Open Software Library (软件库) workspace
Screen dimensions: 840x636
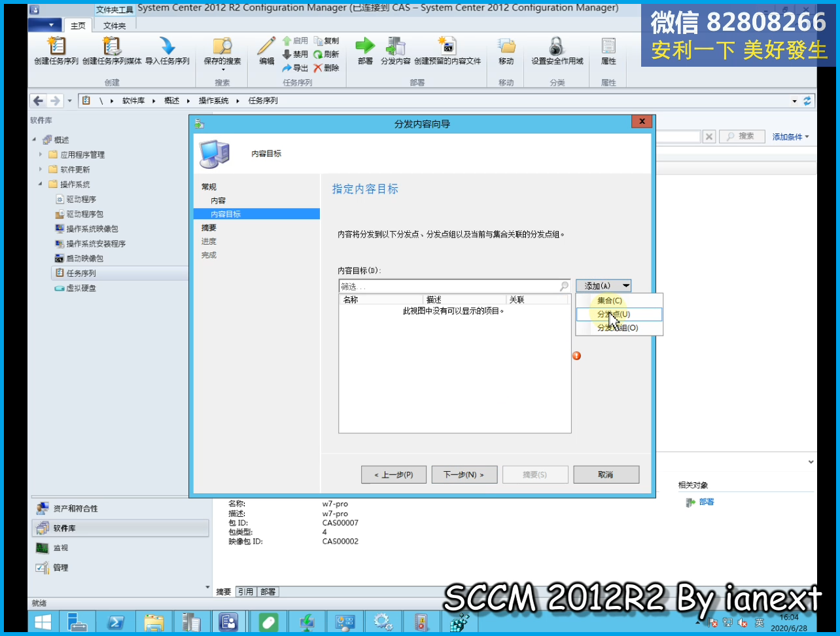[x=120, y=528]
